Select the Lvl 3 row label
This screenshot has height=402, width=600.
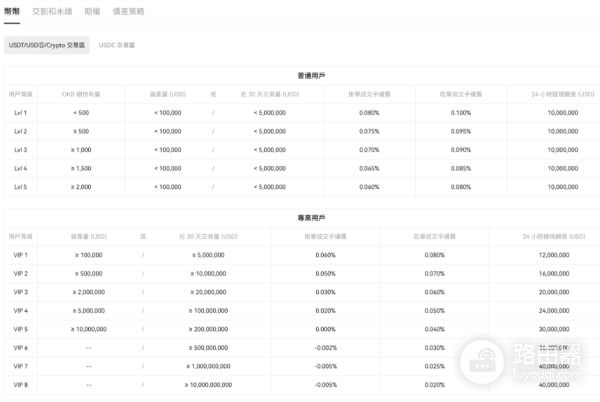pyautogui.click(x=21, y=150)
